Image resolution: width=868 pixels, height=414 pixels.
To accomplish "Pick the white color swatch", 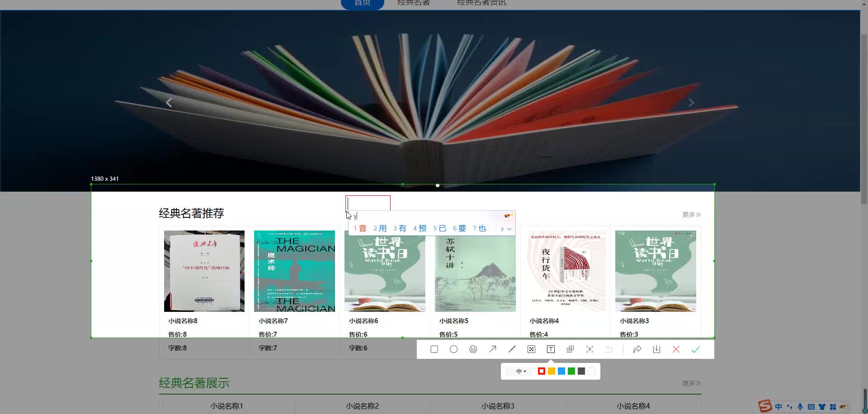I will pos(591,372).
